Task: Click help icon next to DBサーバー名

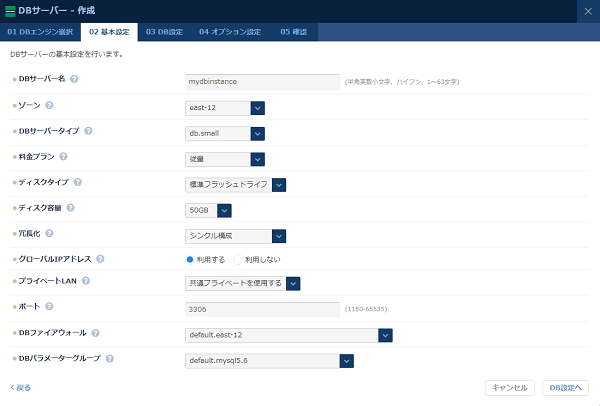Action: click(x=74, y=79)
